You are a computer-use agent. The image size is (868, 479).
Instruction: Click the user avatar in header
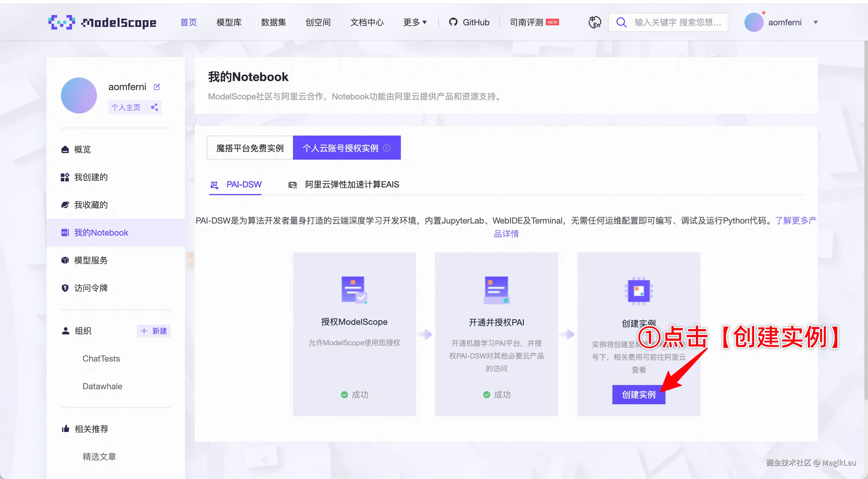pyautogui.click(x=753, y=22)
